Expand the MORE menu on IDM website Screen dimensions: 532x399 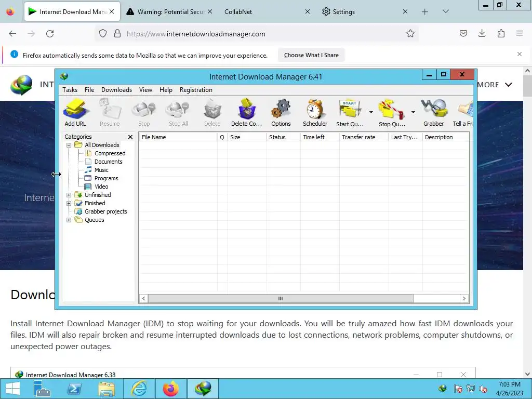click(x=495, y=85)
